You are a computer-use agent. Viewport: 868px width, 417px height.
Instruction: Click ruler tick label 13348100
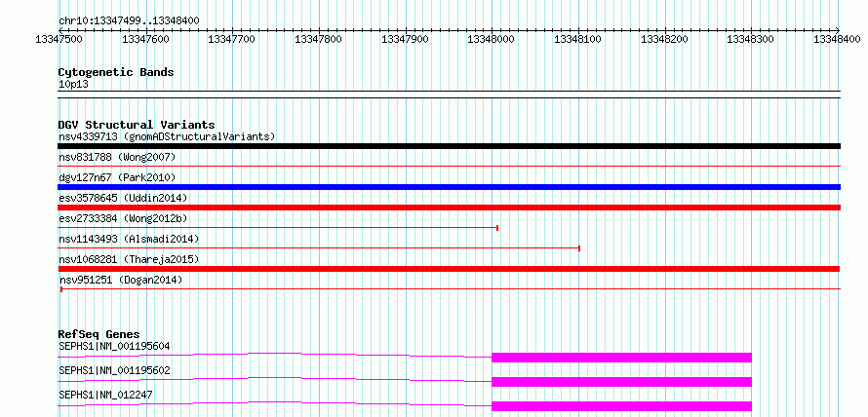(x=578, y=39)
